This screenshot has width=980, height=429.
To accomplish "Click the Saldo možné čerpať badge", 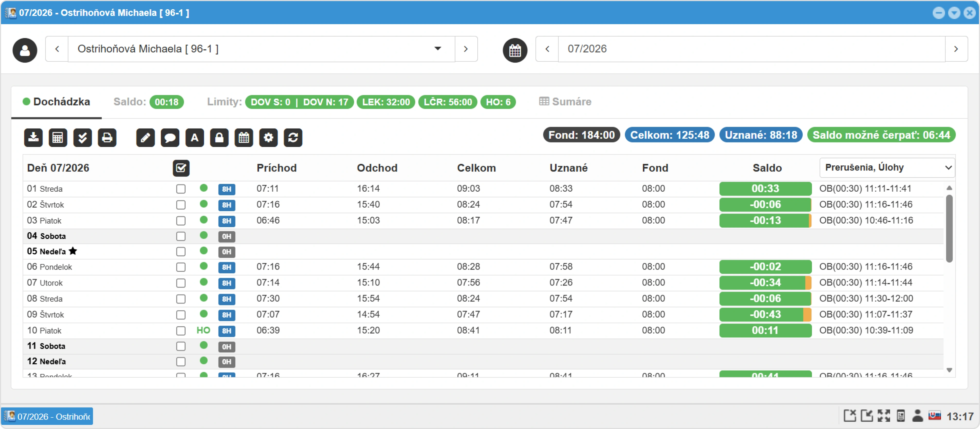I will 881,135.
